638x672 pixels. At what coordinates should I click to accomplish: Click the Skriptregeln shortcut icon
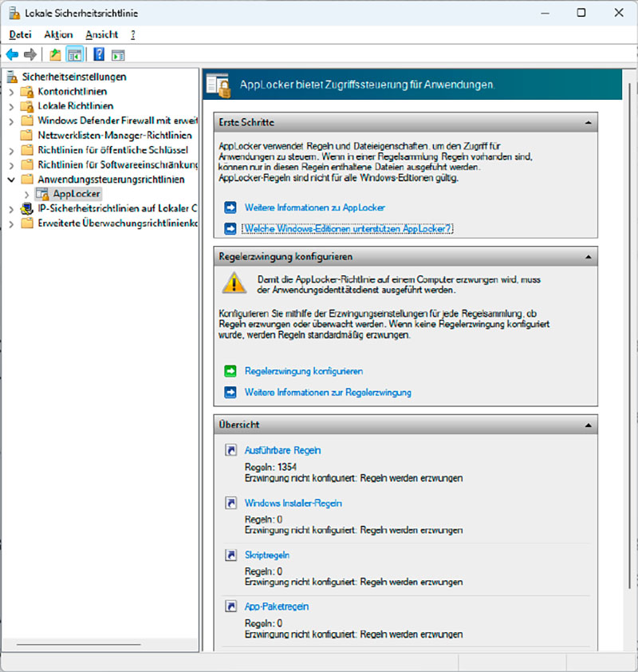click(x=230, y=555)
